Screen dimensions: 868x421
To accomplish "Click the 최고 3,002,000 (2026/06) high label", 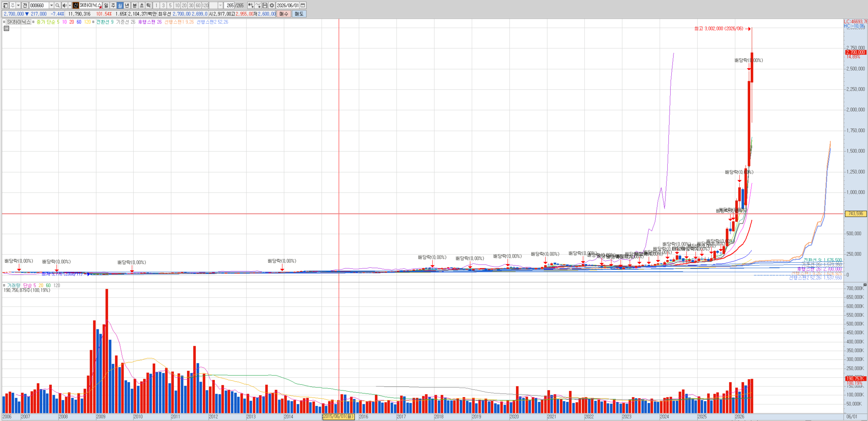I will click(718, 29).
